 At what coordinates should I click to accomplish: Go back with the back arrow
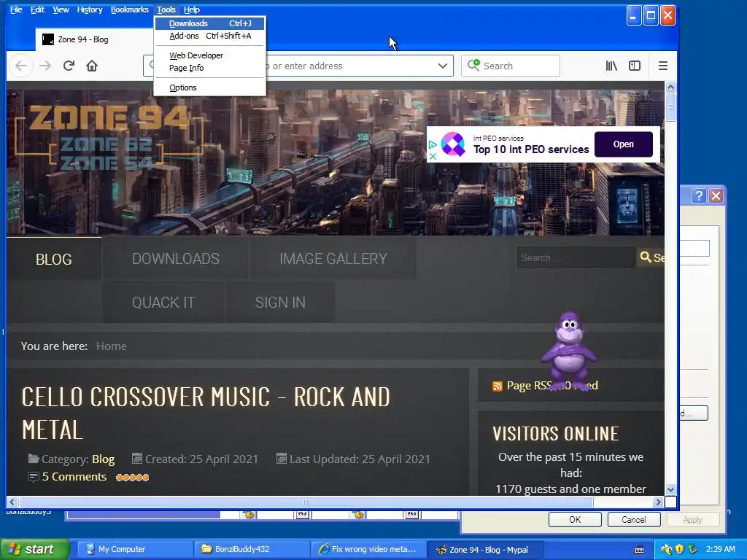click(21, 66)
